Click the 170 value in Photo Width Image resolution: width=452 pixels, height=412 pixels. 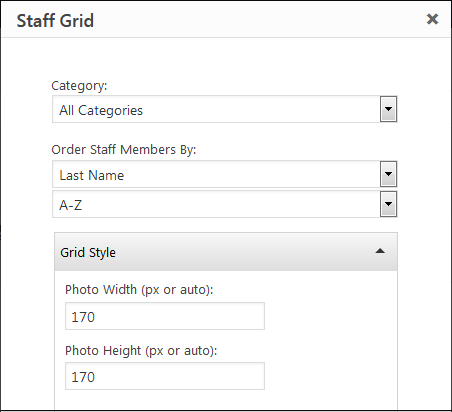tap(83, 317)
